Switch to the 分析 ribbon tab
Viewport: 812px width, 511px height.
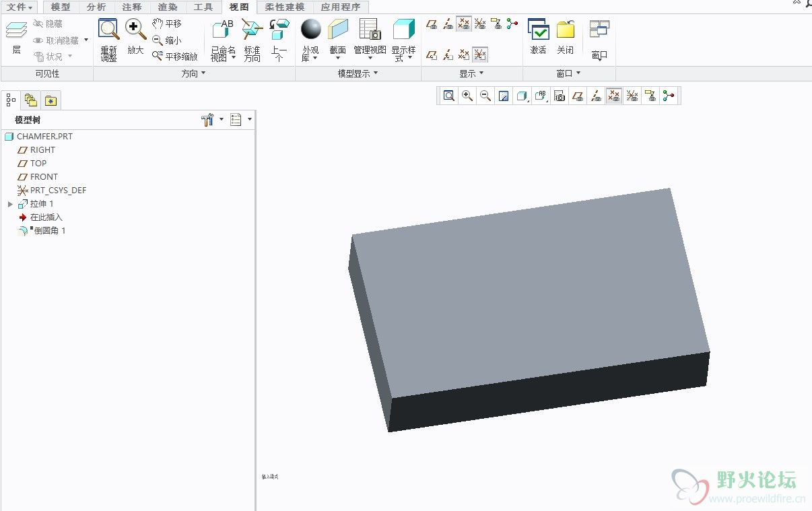(96, 7)
